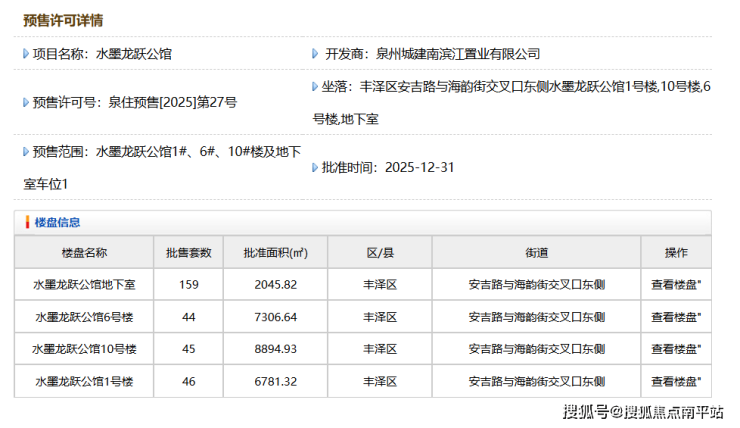Click the 楼盘名称 column header

pyautogui.click(x=84, y=253)
